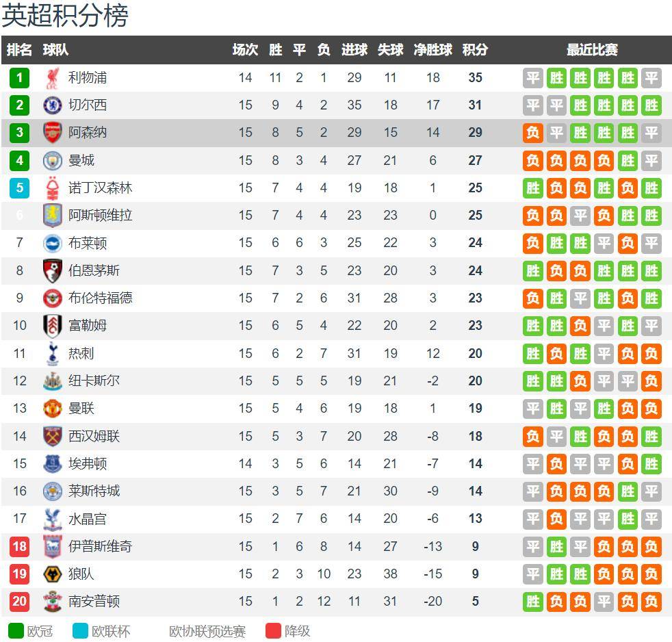Click the Liverpool club crest icon

53,78
